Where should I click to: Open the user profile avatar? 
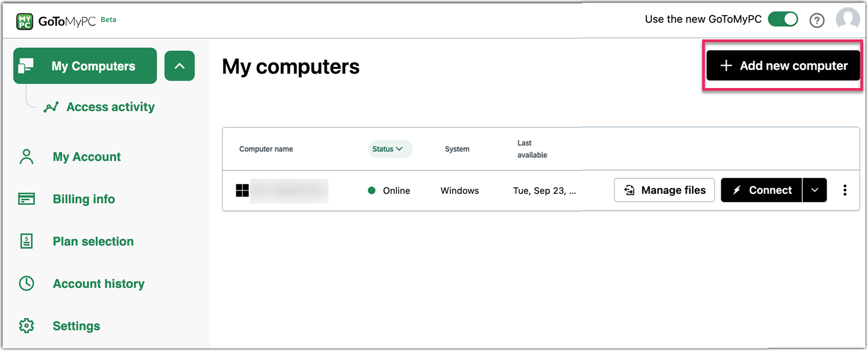pos(847,19)
